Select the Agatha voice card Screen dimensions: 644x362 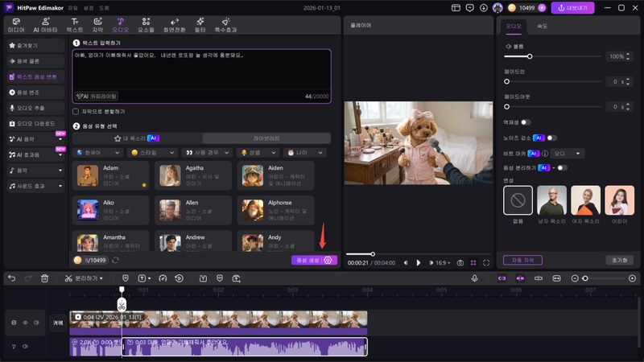tap(192, 175)
